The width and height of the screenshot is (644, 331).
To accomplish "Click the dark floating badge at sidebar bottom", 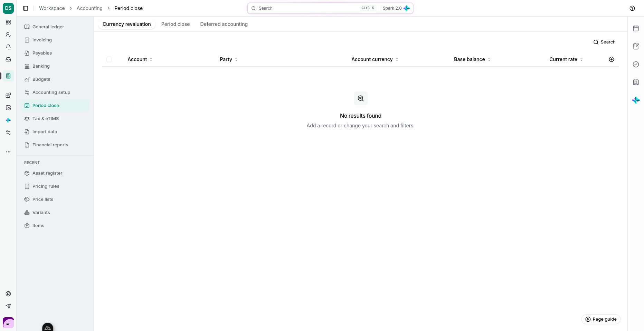I will coord(48,327).
